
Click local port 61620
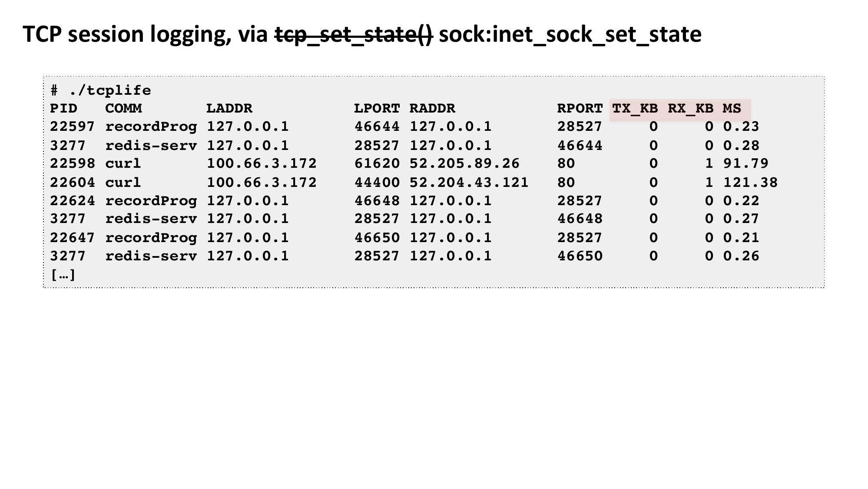(x=377, y=163)
